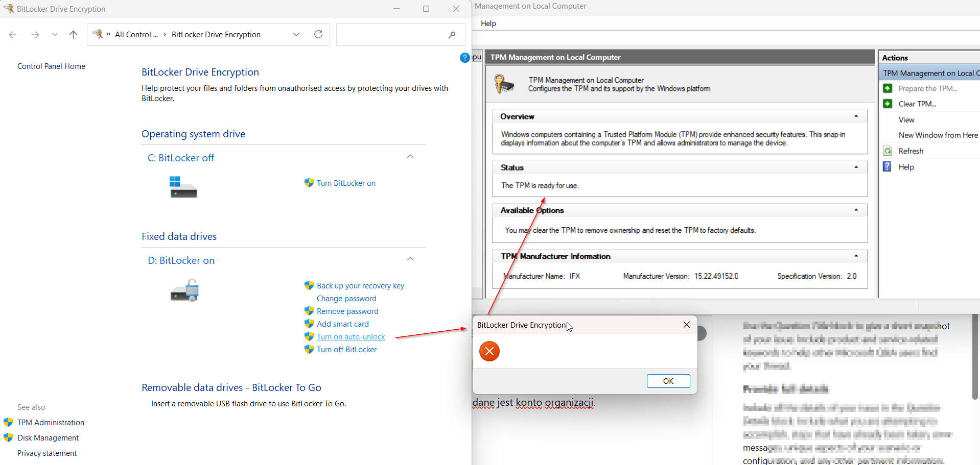Open the View action submenu
The width and height of the screenshot is (980, 465).
[906, 120]
